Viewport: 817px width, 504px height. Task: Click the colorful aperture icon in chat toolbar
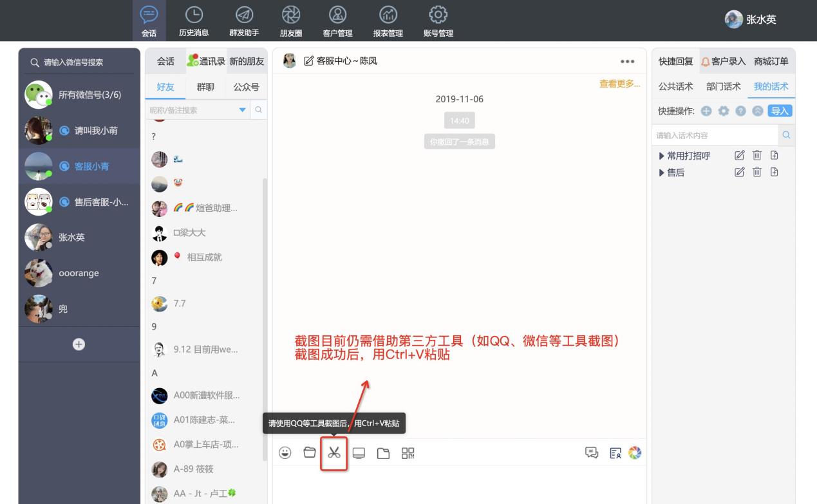click(635, 453)
